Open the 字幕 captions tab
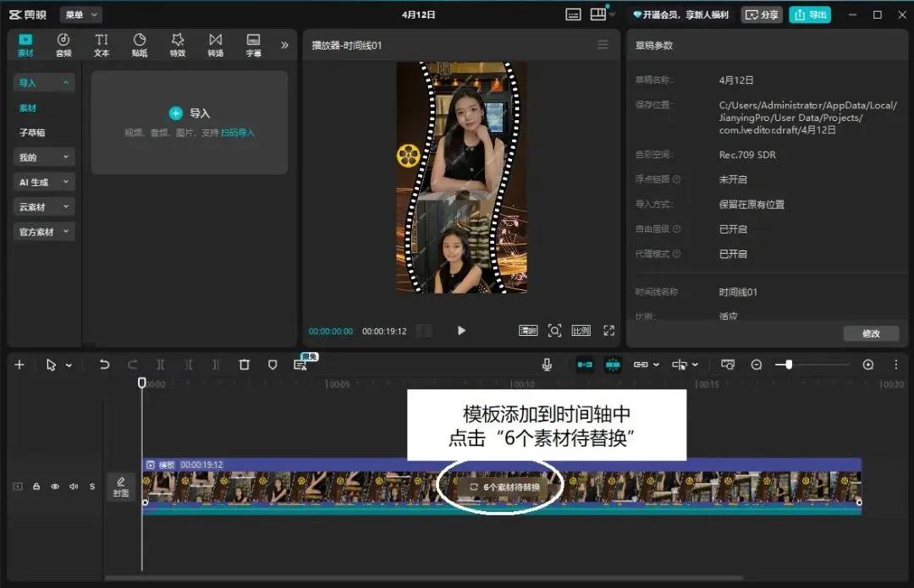The height and width of the screenshot is (588, 914). [254, 45]
